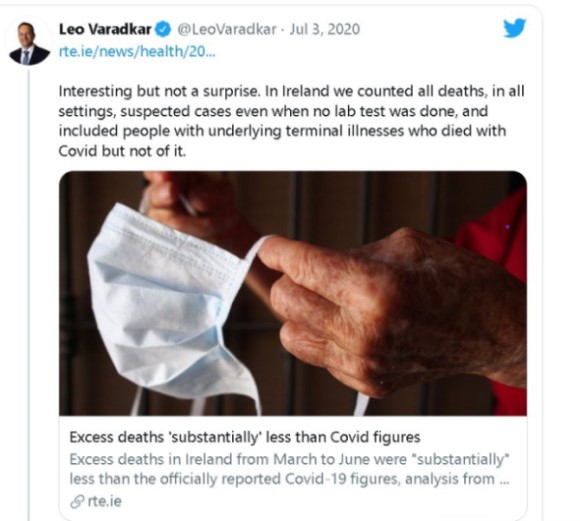Viewport: 580px width, 521px height.
Task: Follow the rte.ie/news/health/20... link
Action: tap(137, 51)
